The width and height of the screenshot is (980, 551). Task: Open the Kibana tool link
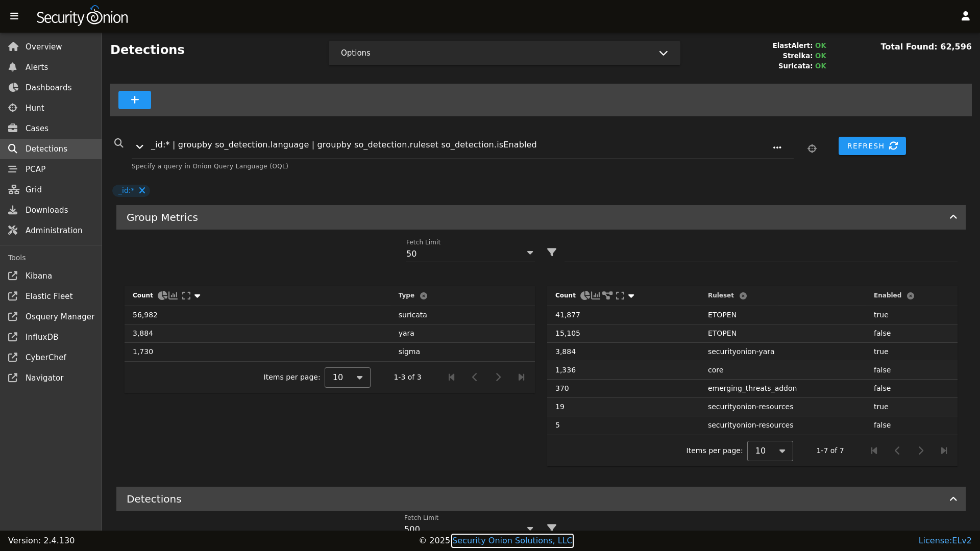[39, 275]
